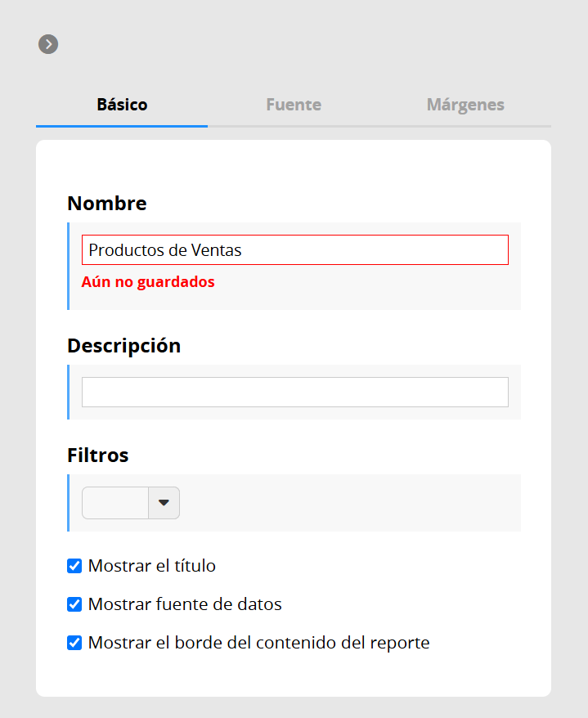
Task: Click the Mostrar el borde del contenido label
Action: 258,643
